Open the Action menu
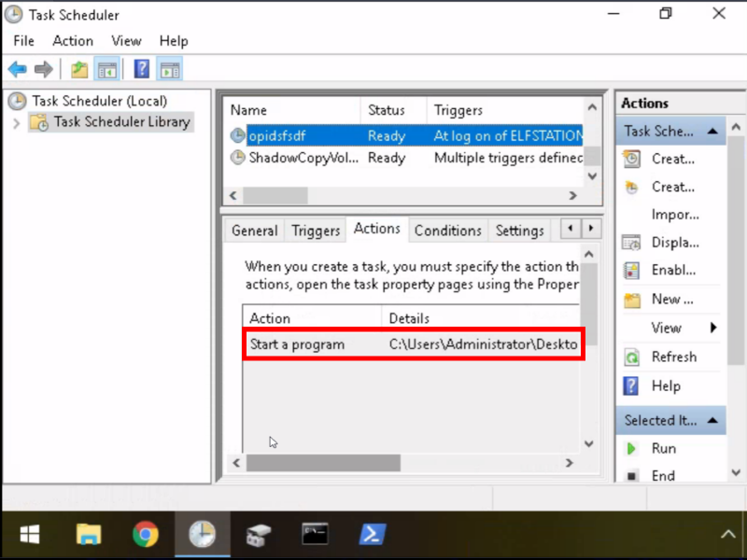Image resolution: width=747 pixels, height=560 pixels. (72, 41)
